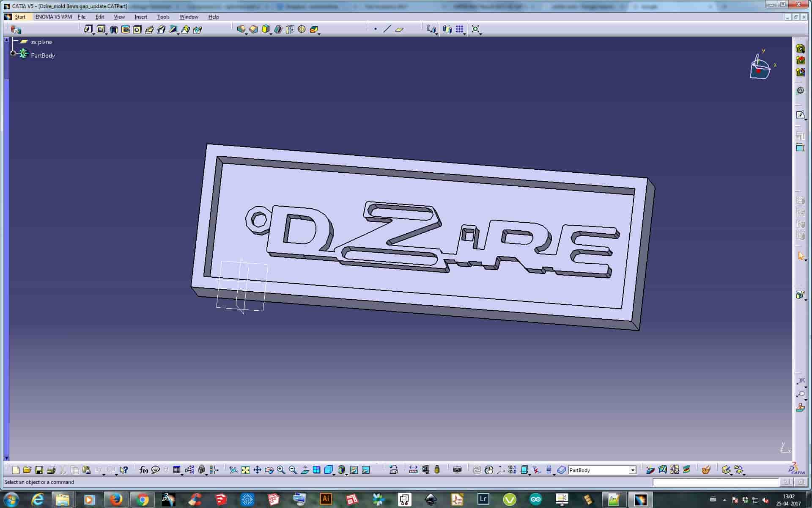Screen dimensions: 812x508
Task: Print using the printer icon
Action: (51, 470)
